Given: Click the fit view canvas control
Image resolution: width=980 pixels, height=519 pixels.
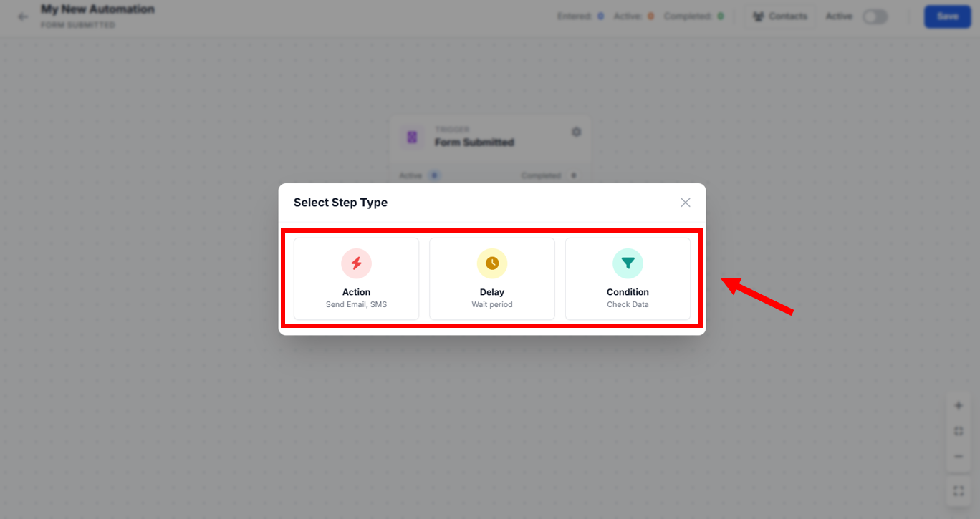Looking at the screenshot, I should pyautogui.click(x=959, y=431).
